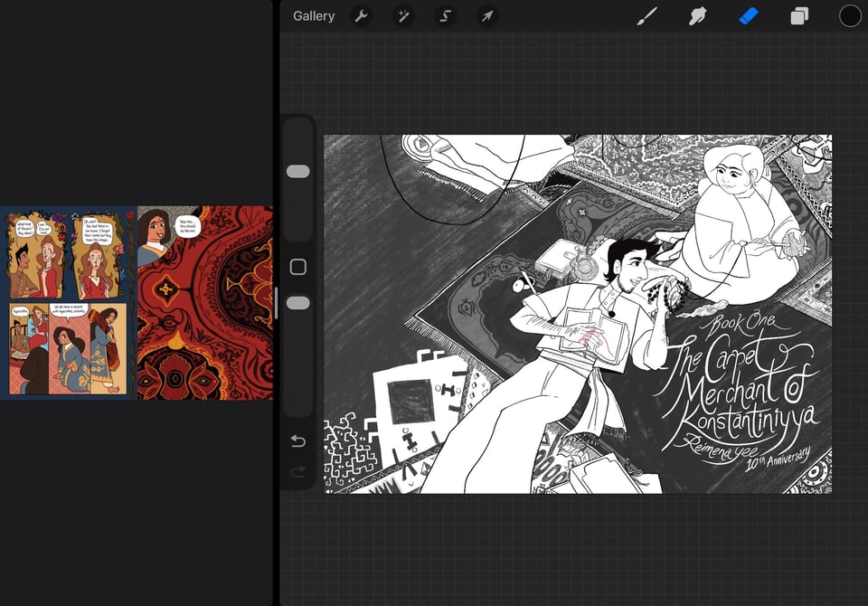The width and height of the screenshot is (868, 606).
Task: Undo the last action
Action: (x=297, y=440)
